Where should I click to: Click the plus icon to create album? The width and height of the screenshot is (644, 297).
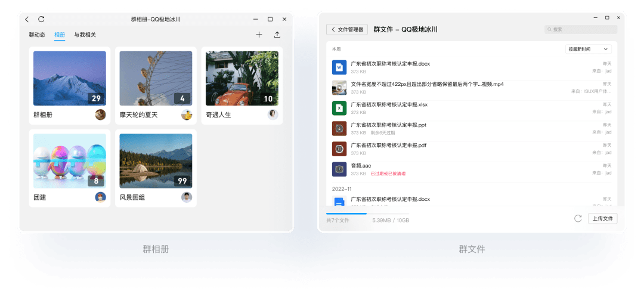[x=259, y=35]
